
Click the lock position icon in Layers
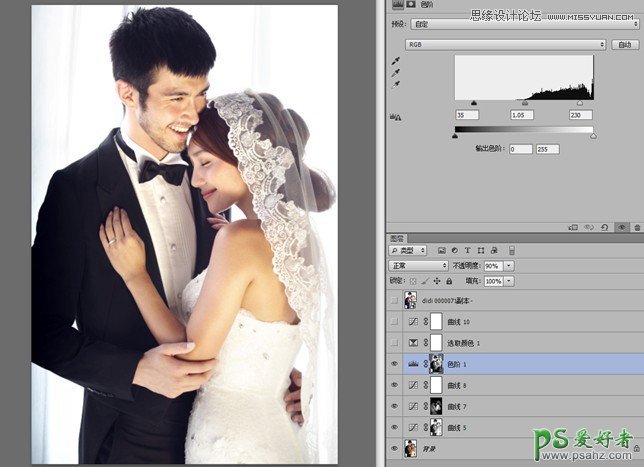point(435,282)
